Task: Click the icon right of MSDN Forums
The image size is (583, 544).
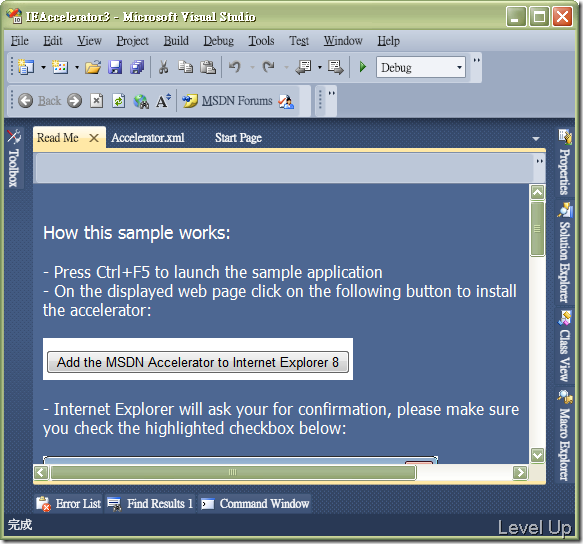Action: 286,101
